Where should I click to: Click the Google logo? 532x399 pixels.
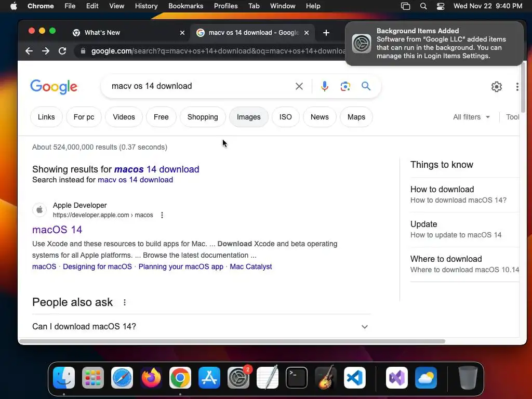coord(54,87)
